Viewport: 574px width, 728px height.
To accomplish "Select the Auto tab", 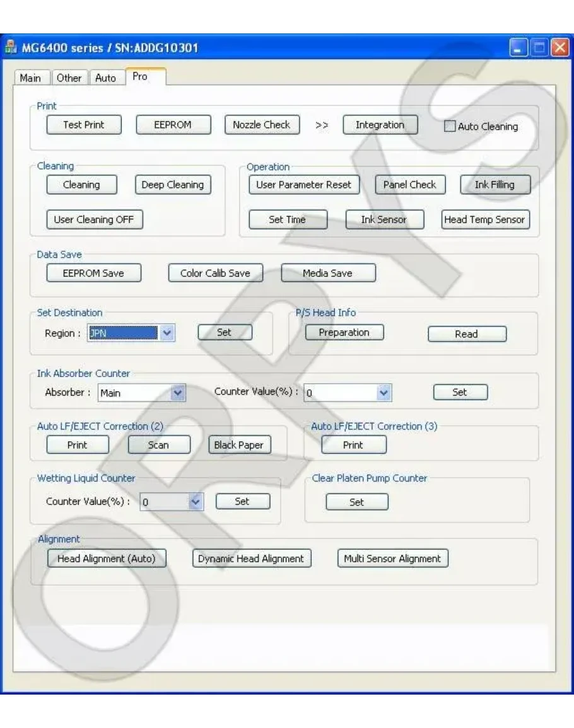I will pyautogui.click(x=105, y=78).
